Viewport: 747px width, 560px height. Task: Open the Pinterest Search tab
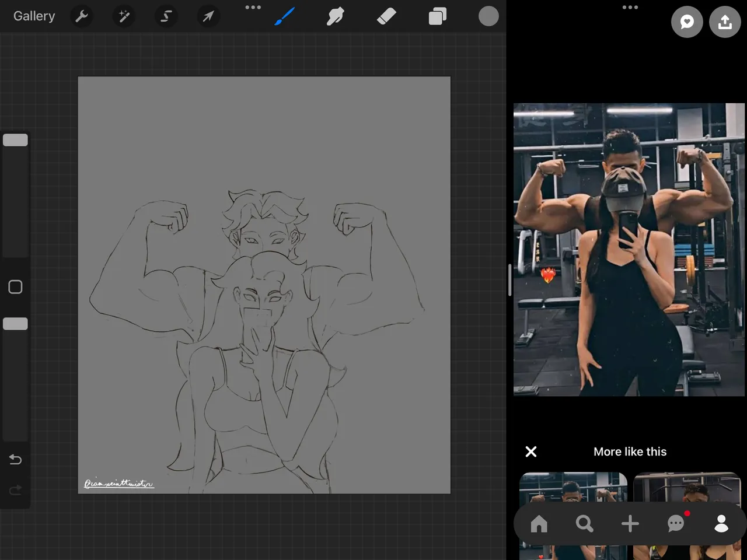(584, 524)
